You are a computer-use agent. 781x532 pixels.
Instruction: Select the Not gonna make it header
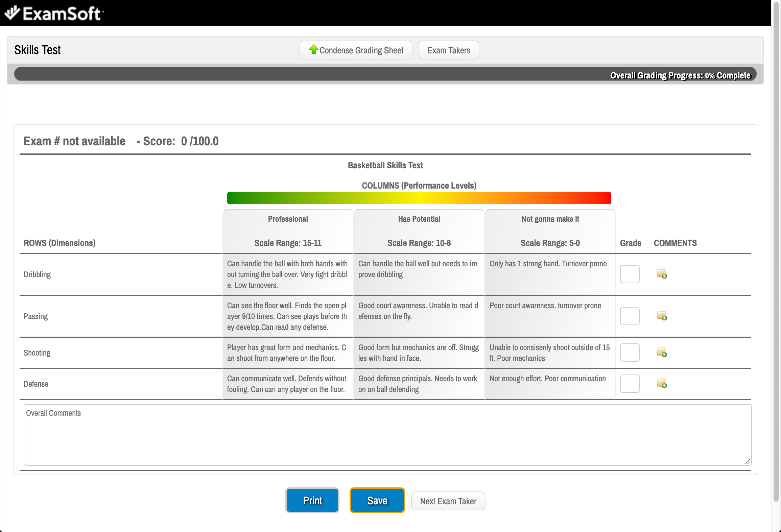550,219
